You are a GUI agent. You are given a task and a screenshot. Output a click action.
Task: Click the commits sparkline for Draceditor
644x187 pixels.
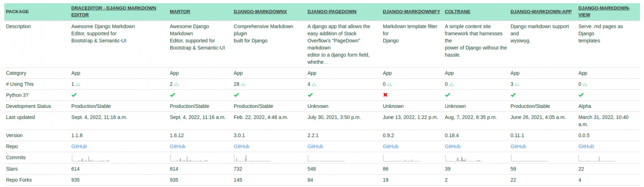pyautogui.click(x=90, y=158)
